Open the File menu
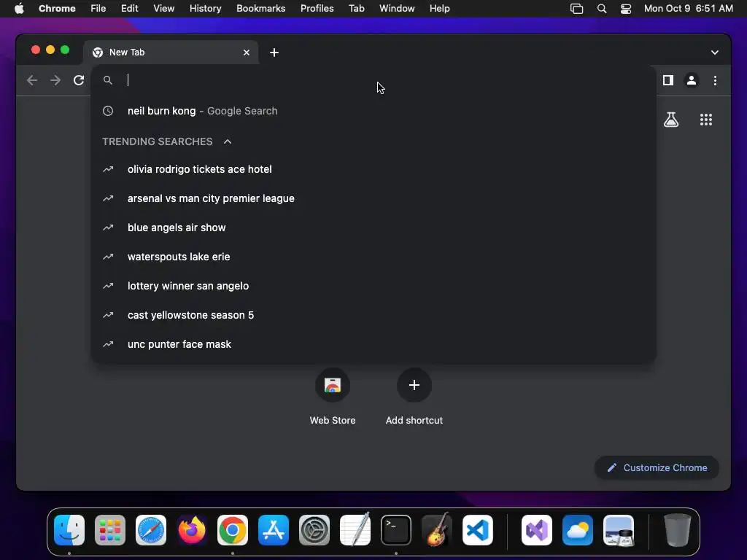Viewport: 747px width, 560px height. (98, 9)
